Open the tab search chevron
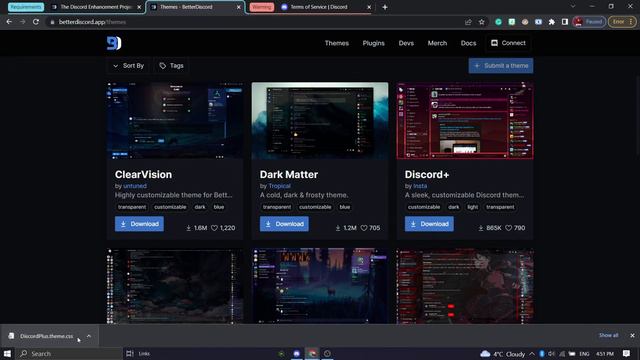Image resolution: width=640 pixels, height=360 pixels. (x=573, y=7)
